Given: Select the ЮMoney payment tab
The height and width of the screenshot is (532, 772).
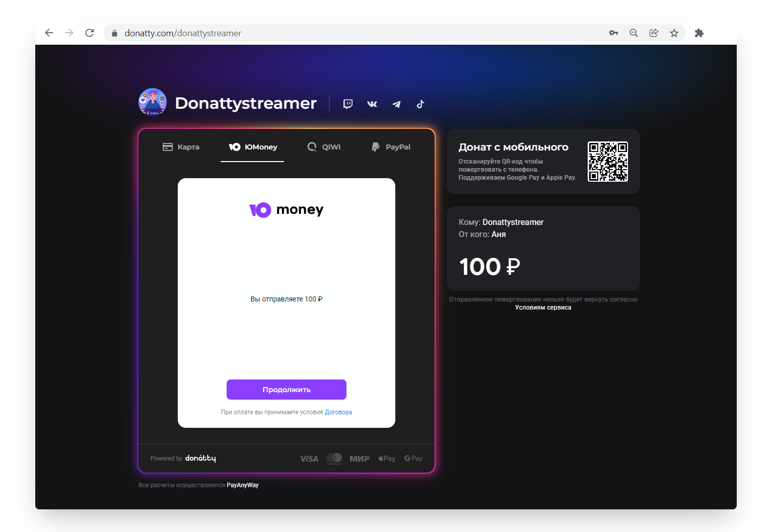Looking at the screenshot, I should 253,147.
